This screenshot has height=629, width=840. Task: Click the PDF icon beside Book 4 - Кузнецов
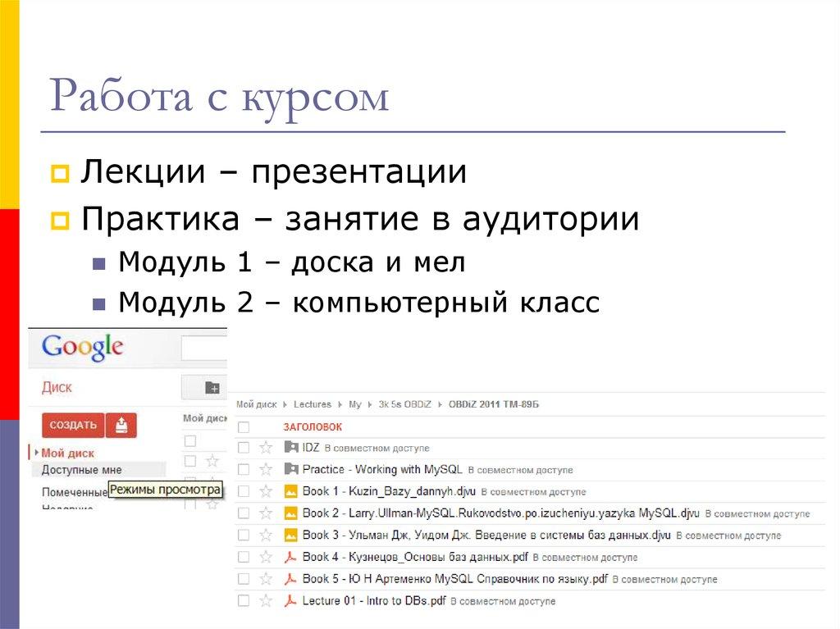click(x=290, y=557)
